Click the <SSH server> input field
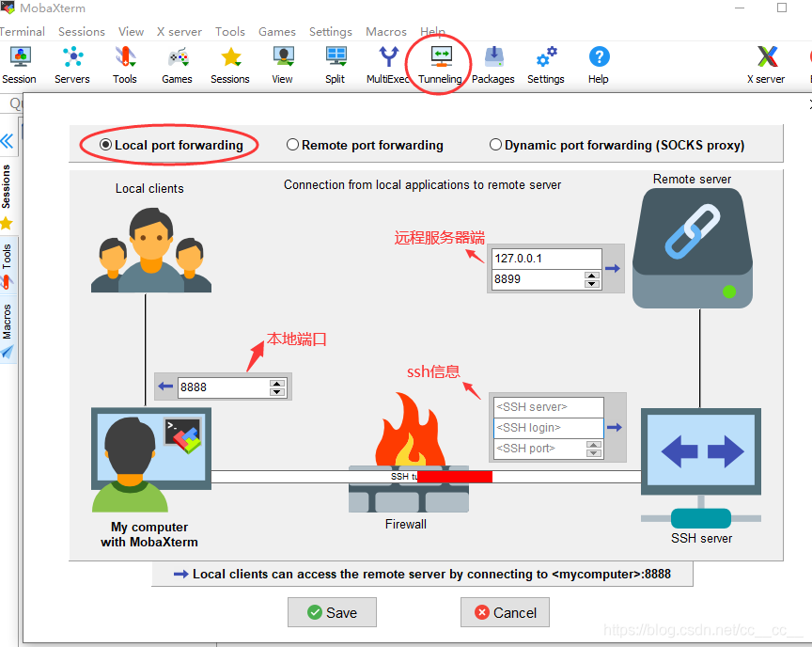Image resolution: width=812 pixels, height=647 pixels. point(549,407)
